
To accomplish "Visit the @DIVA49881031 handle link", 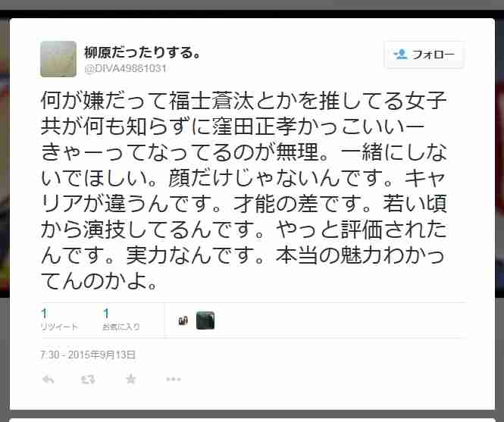I will [x=125, y=68].
